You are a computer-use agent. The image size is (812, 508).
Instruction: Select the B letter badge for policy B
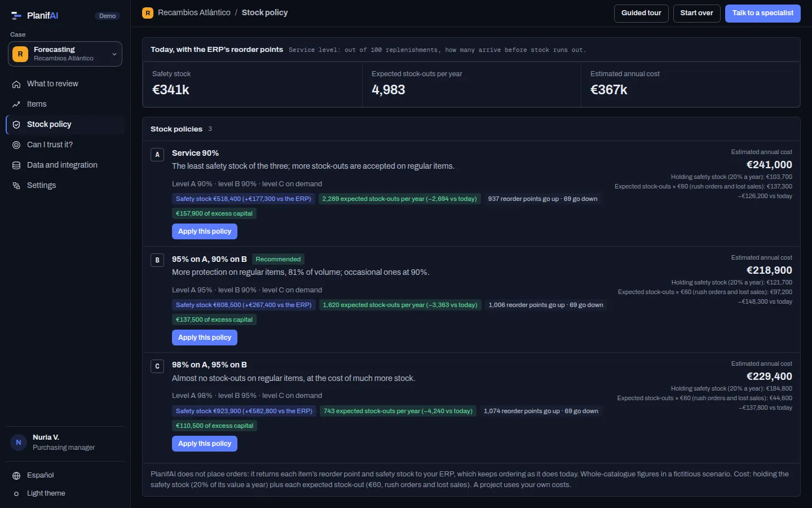[x=157, y=260]
